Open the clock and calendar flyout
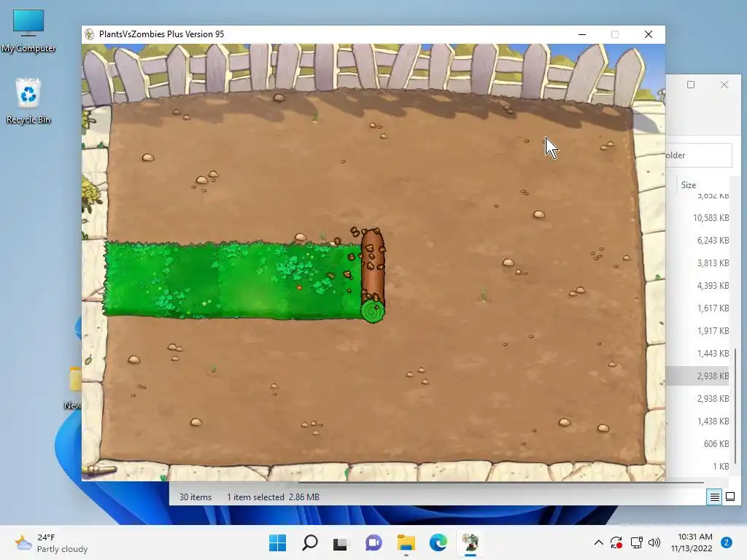Image resolution: width=747 pixels, height=560 pixels. [692, 542]
